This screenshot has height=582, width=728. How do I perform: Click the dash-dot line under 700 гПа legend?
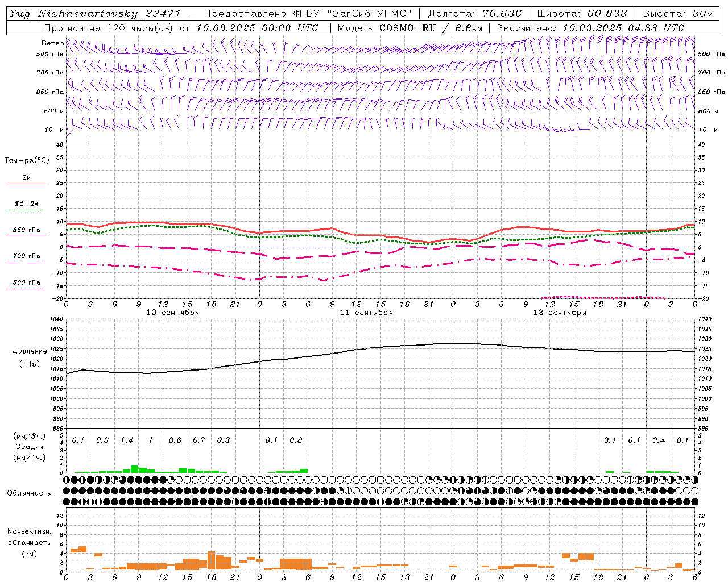pos(26,263)
